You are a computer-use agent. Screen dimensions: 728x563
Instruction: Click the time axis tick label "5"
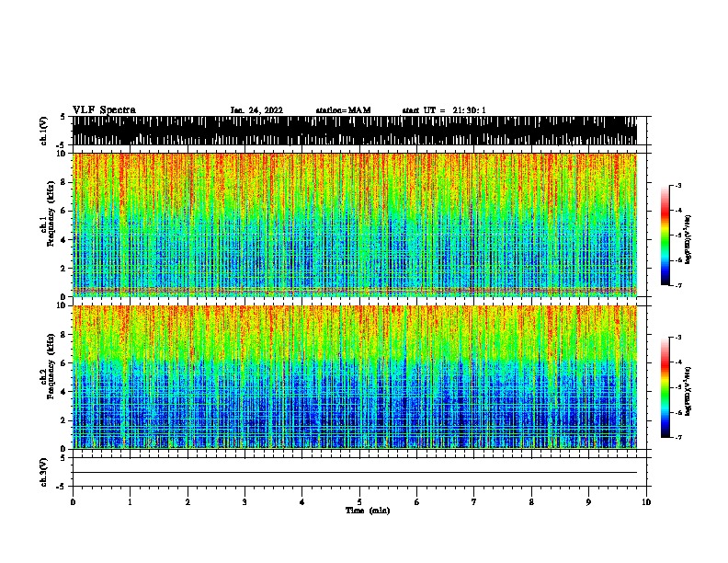359,502
